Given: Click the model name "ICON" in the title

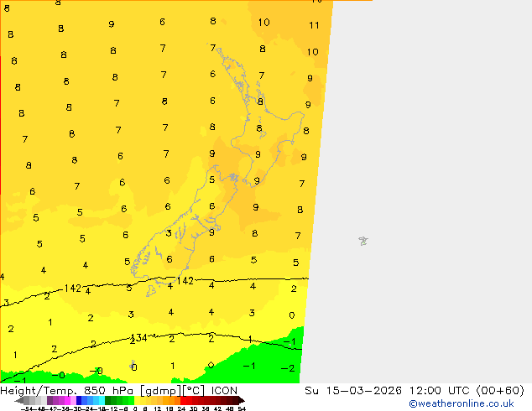Looking at the screenshot, I should (224, 391).
